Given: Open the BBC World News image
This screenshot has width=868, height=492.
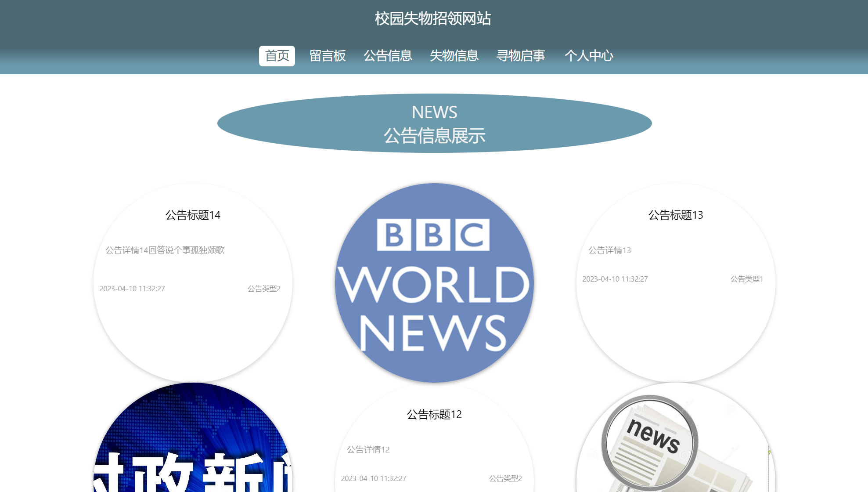Looking at the screenshot, I should 434,283.
